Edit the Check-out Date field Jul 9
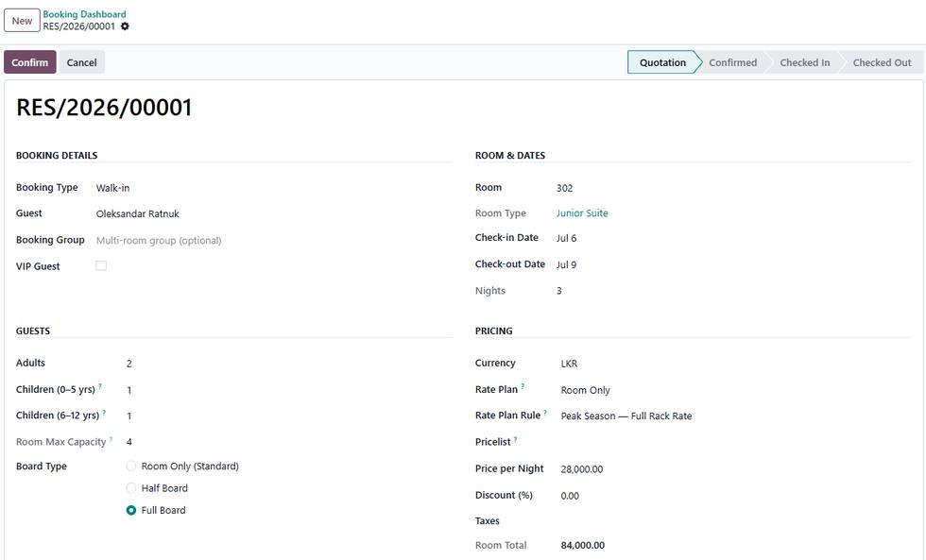926x560 pixels. (x=733, y=265)
